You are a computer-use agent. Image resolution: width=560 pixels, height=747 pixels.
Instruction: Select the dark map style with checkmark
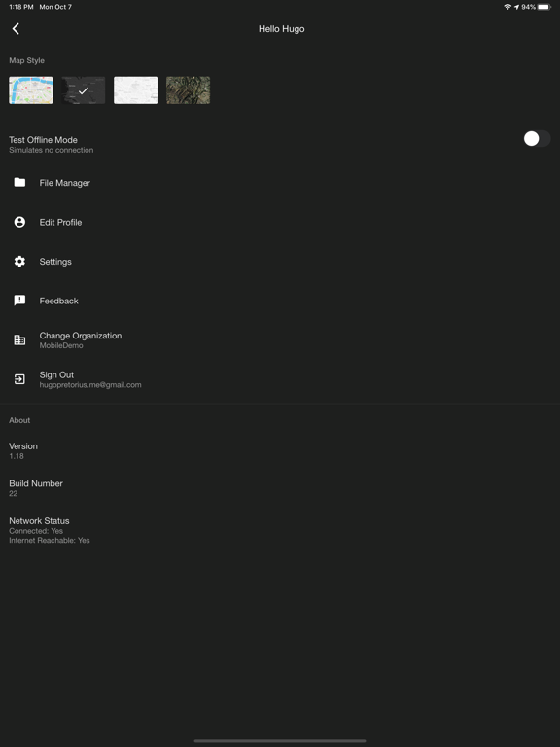click(x=84, y=90)
